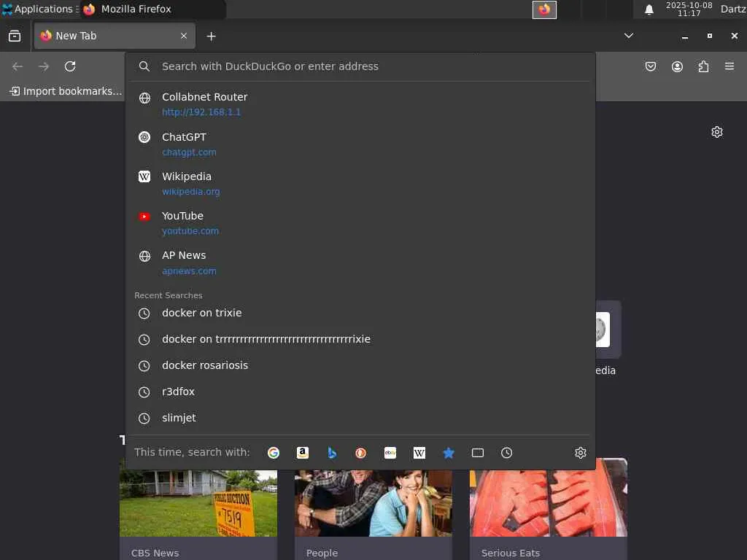Search bookmarks using star icon
The width and height of the screenshot is (747, 560).
tap(449, 453)
